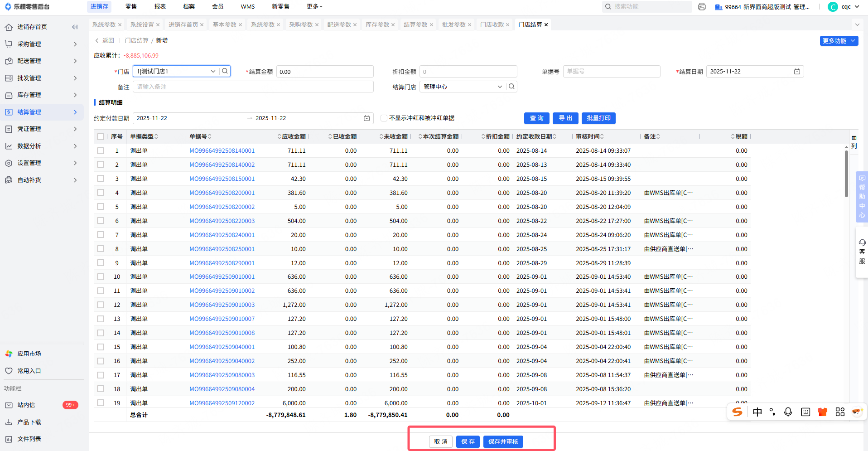868x451 pixels.
Task: Switch to the 门店收款 tab
Action: (492, 24)
